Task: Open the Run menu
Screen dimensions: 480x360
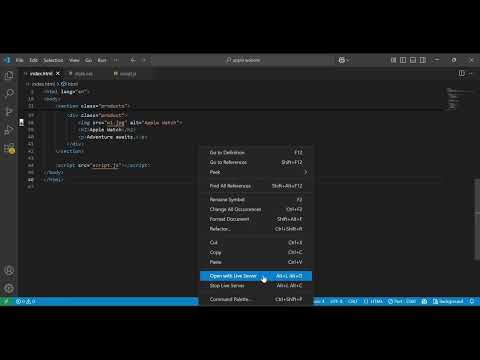Action: [x=102, y=60]
